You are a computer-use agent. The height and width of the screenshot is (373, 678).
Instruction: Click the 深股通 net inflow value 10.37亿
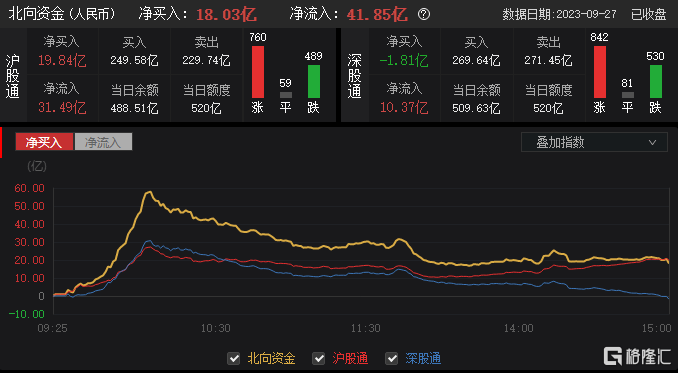coord(404,107)
